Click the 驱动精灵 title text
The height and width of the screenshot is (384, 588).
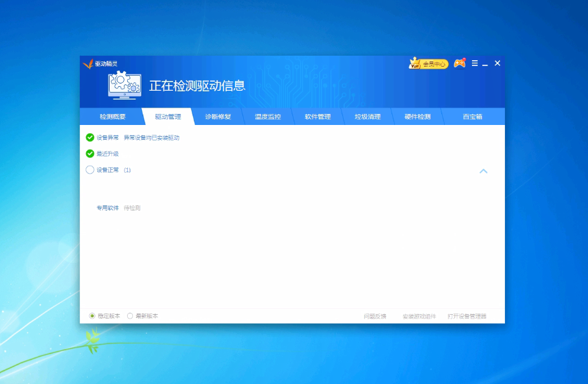click(x=106, y=63)
